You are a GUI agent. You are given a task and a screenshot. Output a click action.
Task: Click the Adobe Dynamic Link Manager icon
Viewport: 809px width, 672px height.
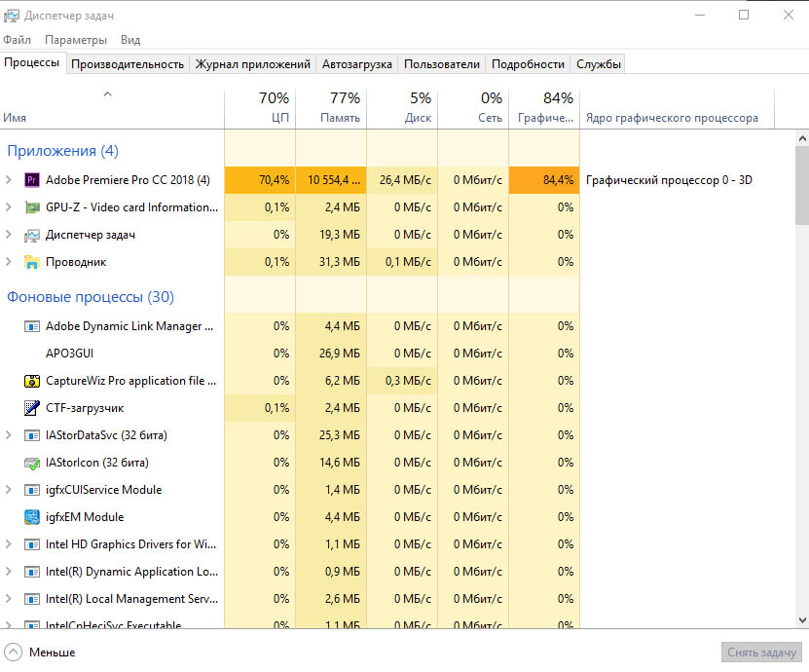32,326
